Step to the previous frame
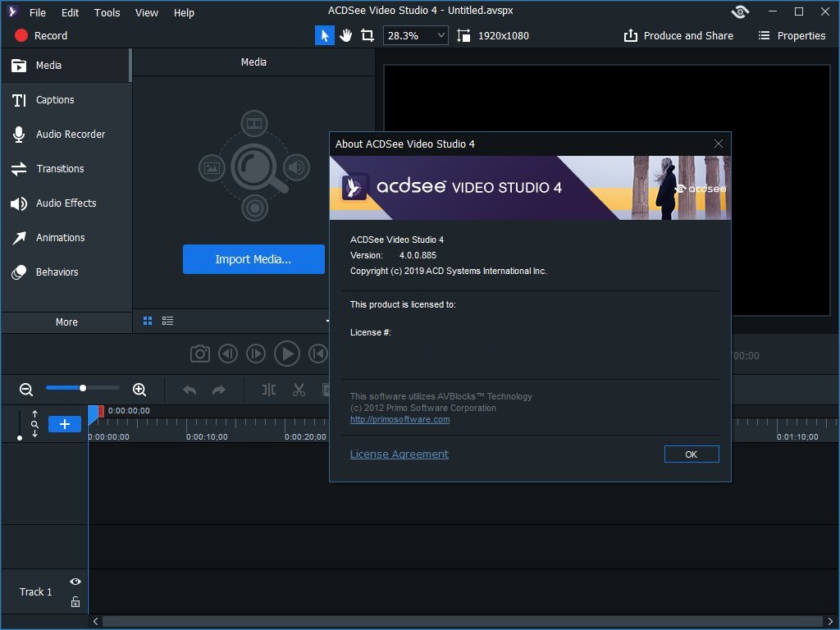840x630 pixels. point(228,354)
